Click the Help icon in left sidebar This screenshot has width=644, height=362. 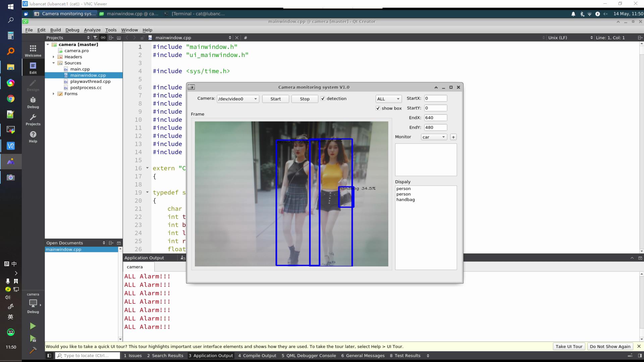tap(33, 134)
